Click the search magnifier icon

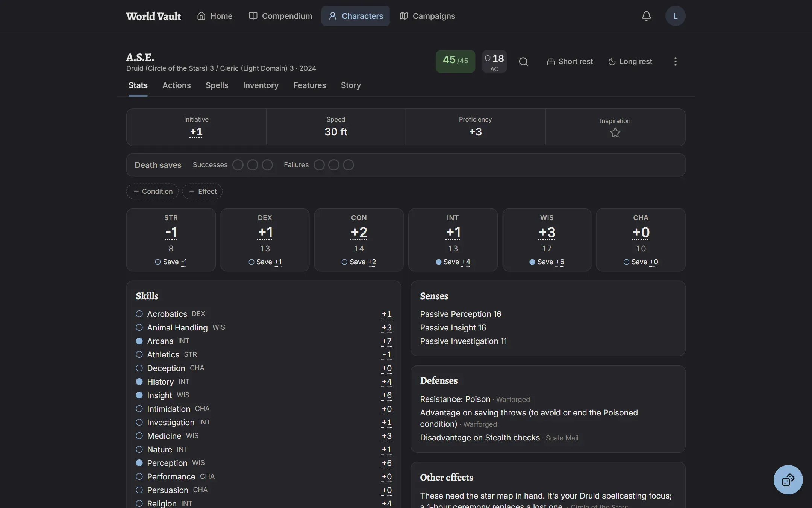(523, 62)
